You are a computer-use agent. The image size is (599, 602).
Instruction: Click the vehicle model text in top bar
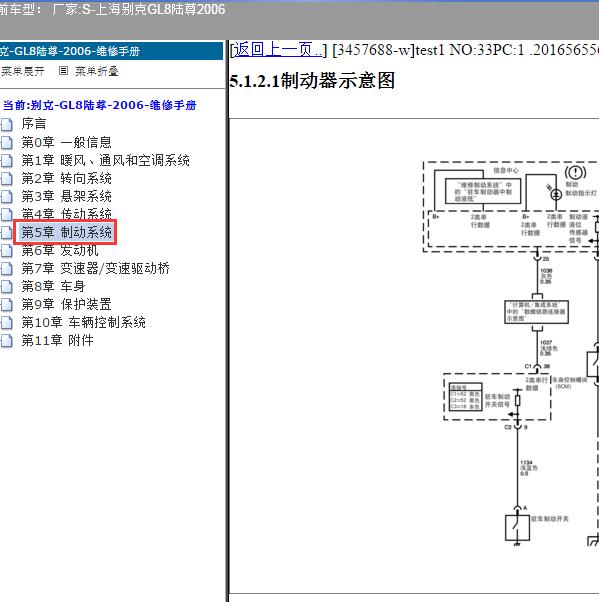113,9
